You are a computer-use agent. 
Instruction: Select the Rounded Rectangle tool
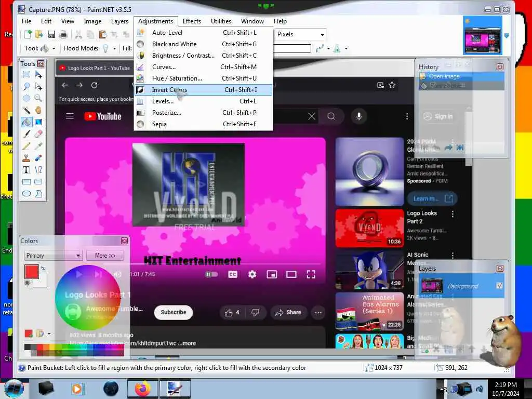pos(38,181)
